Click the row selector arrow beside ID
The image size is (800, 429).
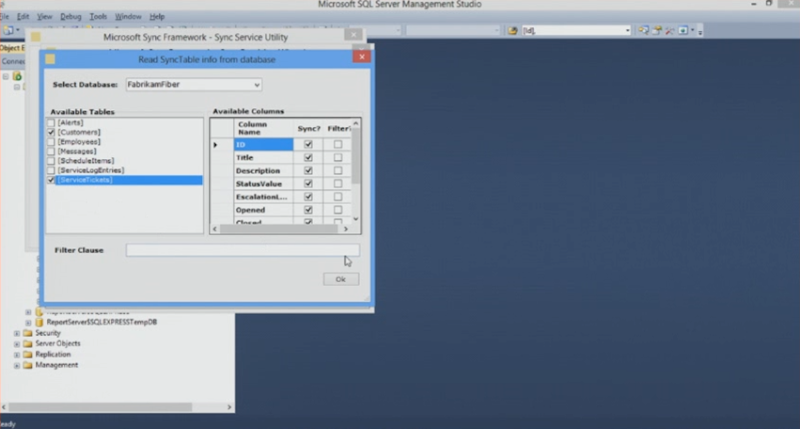click(215, 145)
